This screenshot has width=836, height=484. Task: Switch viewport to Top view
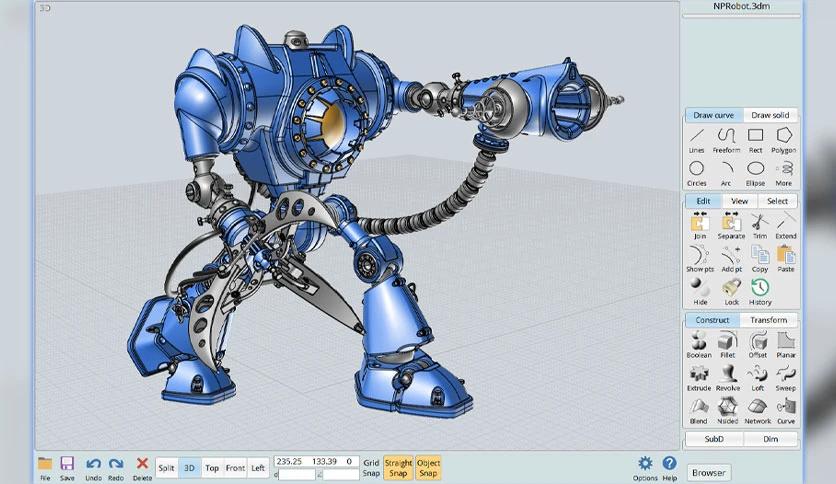(x=212, y=468)
